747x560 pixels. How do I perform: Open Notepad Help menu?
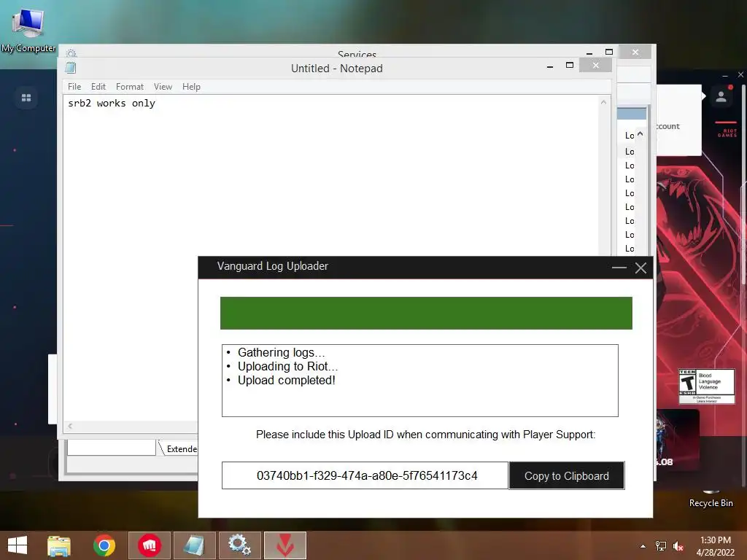(x=191, y=87)
